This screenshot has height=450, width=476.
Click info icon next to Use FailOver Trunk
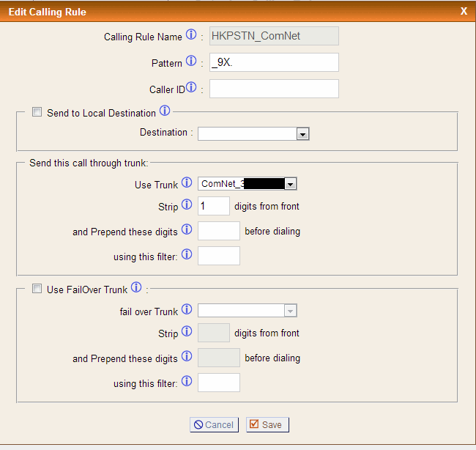pos(136,288)
